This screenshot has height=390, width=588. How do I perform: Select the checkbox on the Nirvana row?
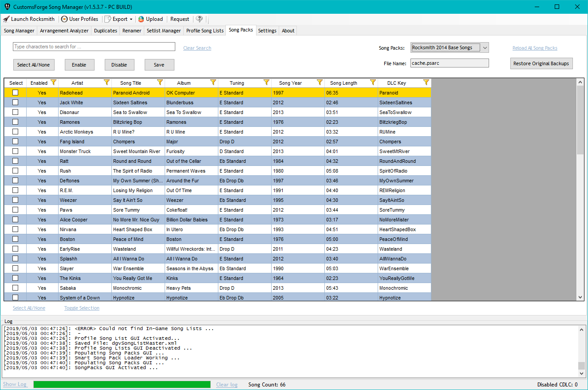[15, 229]
